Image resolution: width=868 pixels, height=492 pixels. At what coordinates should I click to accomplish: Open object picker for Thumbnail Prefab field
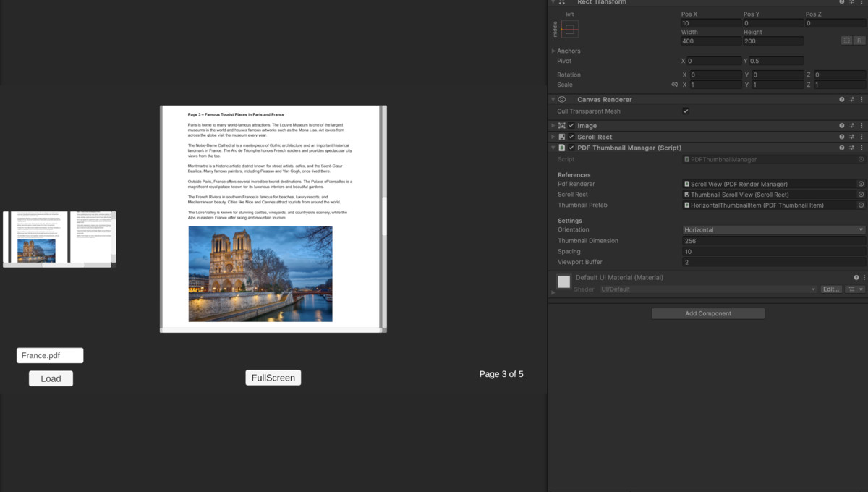pos(861,205)
